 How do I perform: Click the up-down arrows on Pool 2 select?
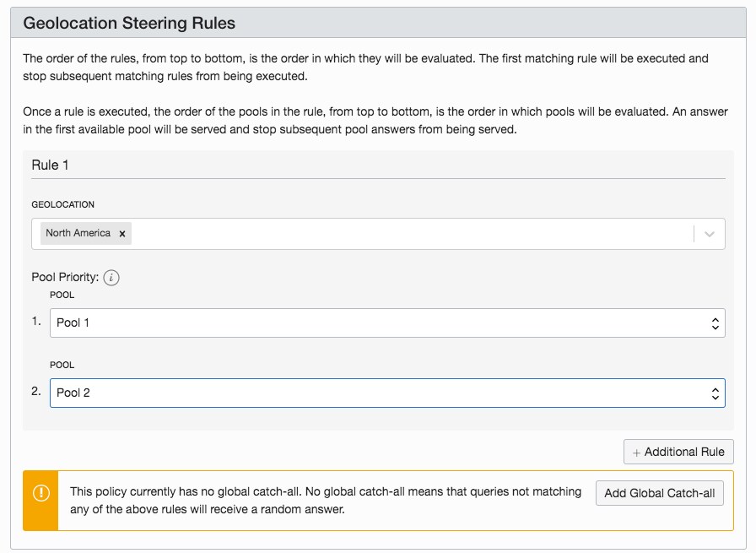[715, 393]
